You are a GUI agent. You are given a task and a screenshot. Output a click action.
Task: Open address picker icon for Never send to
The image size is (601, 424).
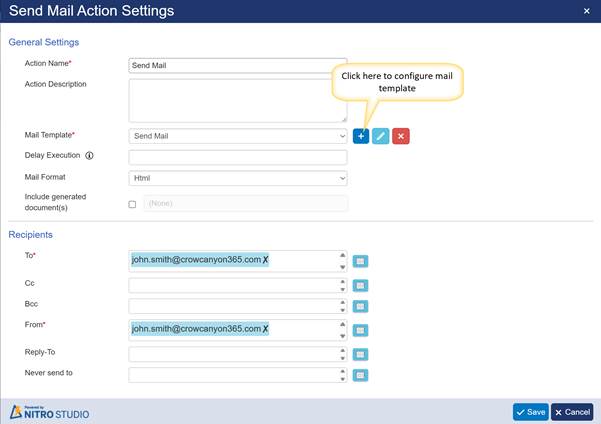tap(361, 376)
